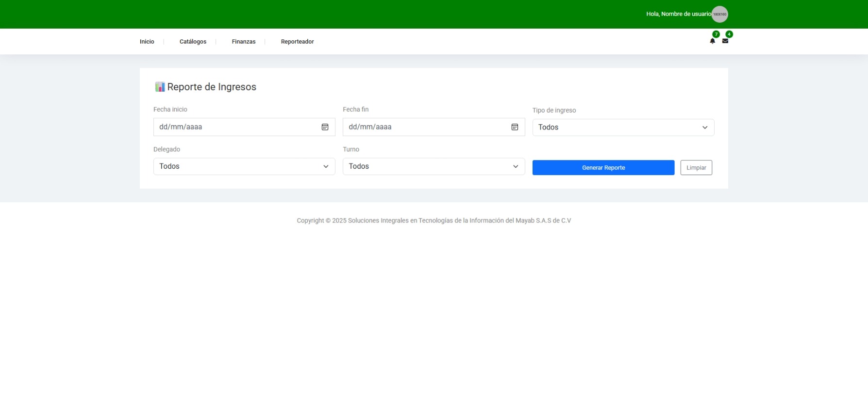The width and height of the screenshot is (868, 417).
Task: Go to the Inicio menu item
Action: coord(147,42)
